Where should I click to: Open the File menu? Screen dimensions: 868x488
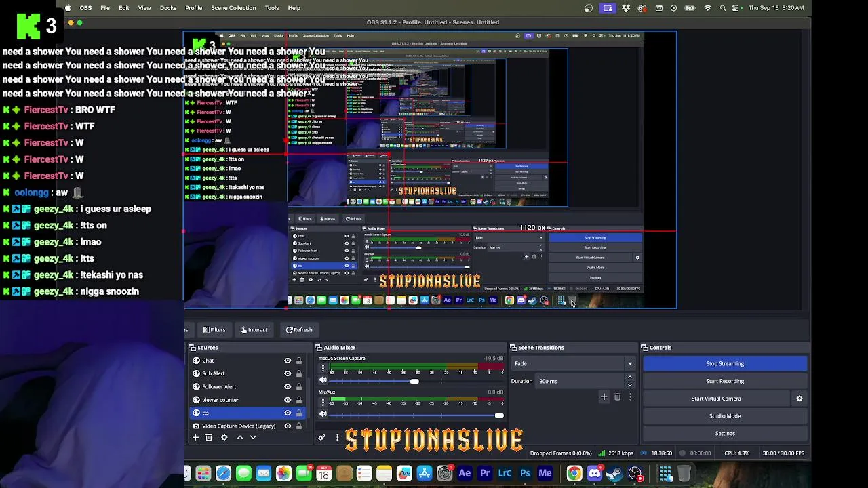coord(105,8)
